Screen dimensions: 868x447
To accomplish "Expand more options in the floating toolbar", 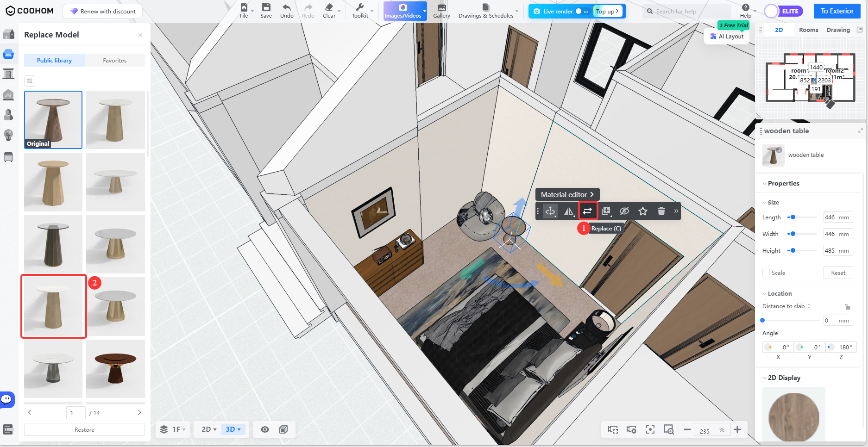I will click(x=676, y=211).
